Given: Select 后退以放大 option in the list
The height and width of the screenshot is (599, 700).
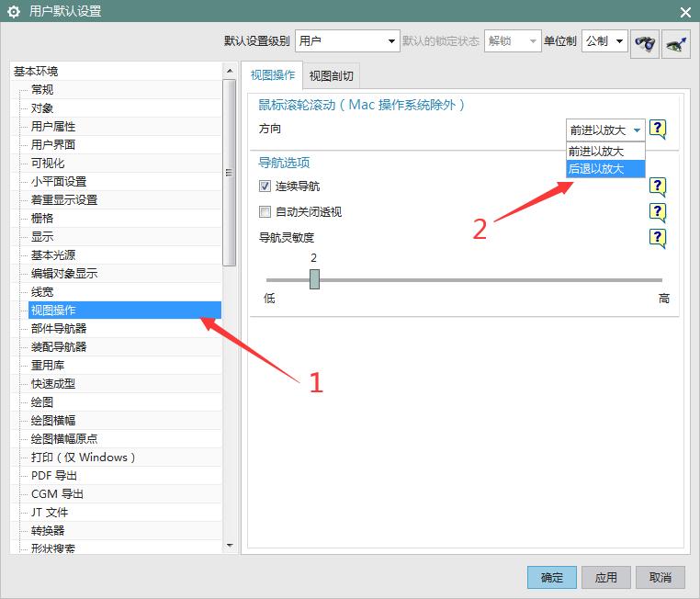Looking at the screenshot, I should 605,169.
